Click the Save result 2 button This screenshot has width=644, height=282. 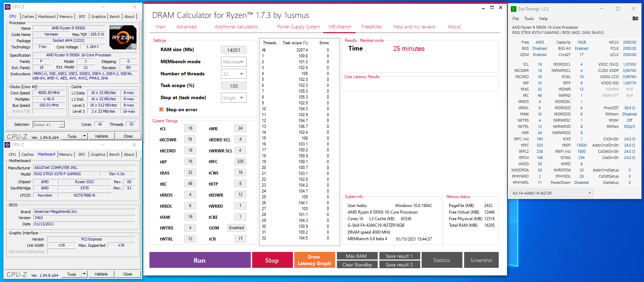[x=399, y=265]
